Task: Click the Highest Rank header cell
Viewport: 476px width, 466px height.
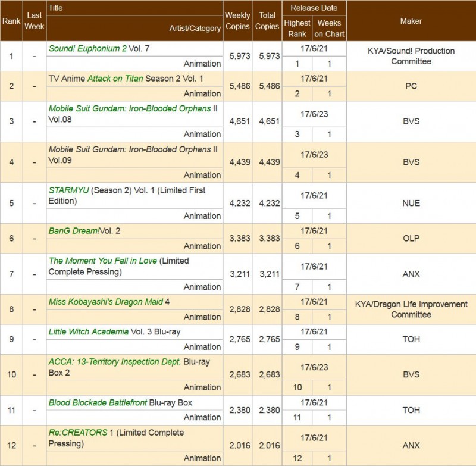Action: click(297, 28)
